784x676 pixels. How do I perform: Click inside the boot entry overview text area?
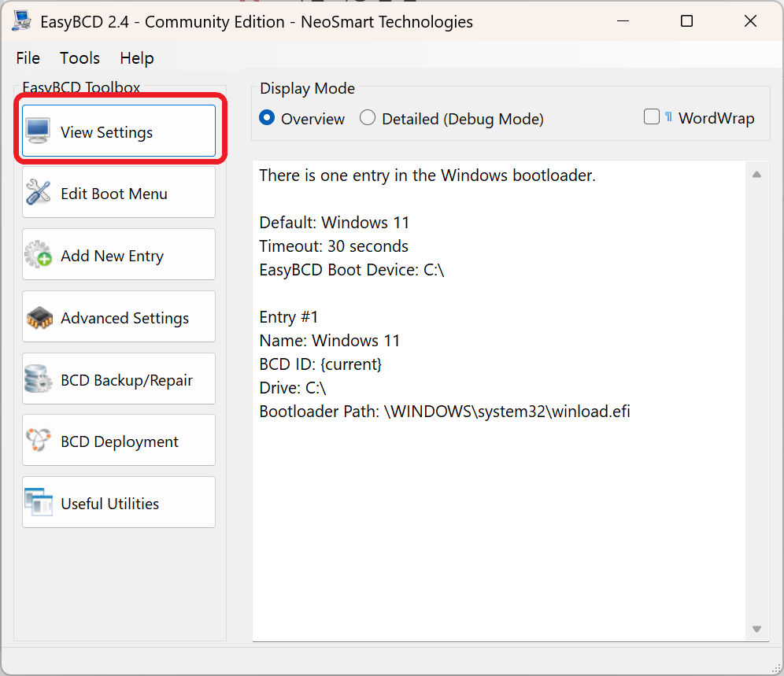(x=496, y=512)
